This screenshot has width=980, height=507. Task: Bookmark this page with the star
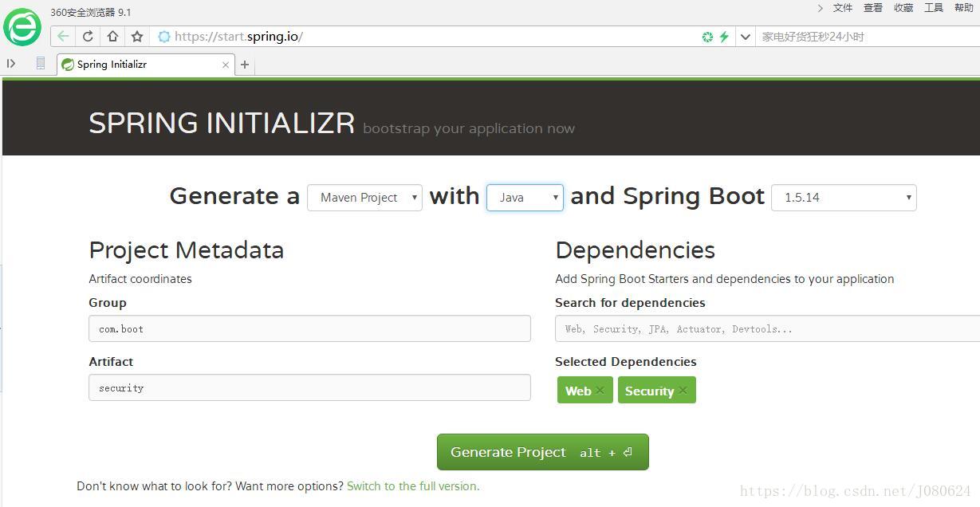(x=136, y=36)
